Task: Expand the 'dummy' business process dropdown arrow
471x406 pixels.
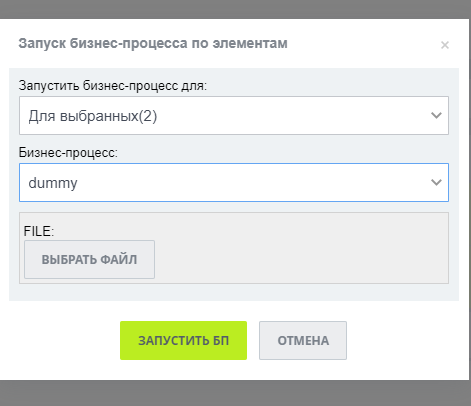Action: (x=436, y=182)
